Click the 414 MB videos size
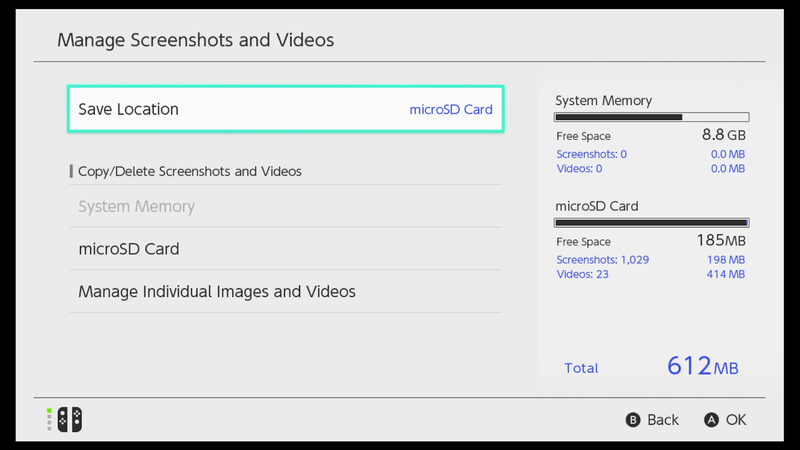This screenshot has height=450, width=800. coord(726,274)
